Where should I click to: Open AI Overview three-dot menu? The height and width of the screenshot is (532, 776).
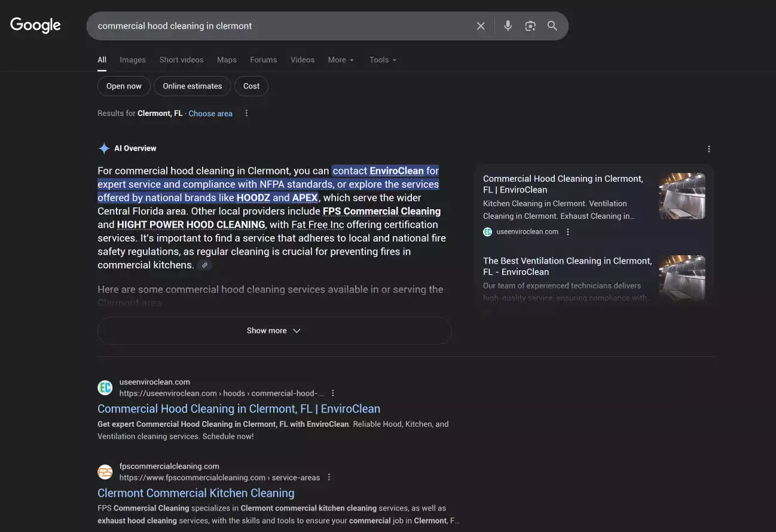click(x=709, y=149)
